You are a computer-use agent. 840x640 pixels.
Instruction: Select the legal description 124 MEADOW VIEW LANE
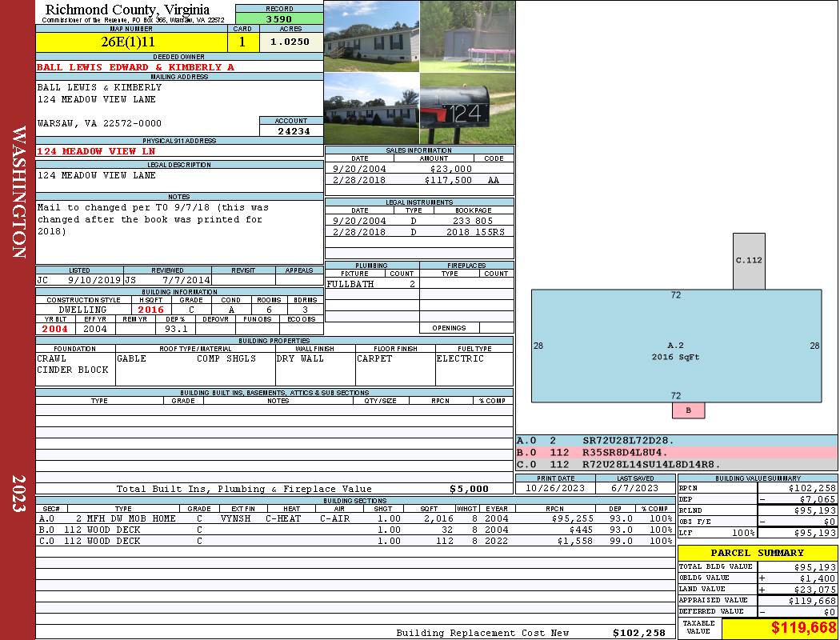coord(97,175)
